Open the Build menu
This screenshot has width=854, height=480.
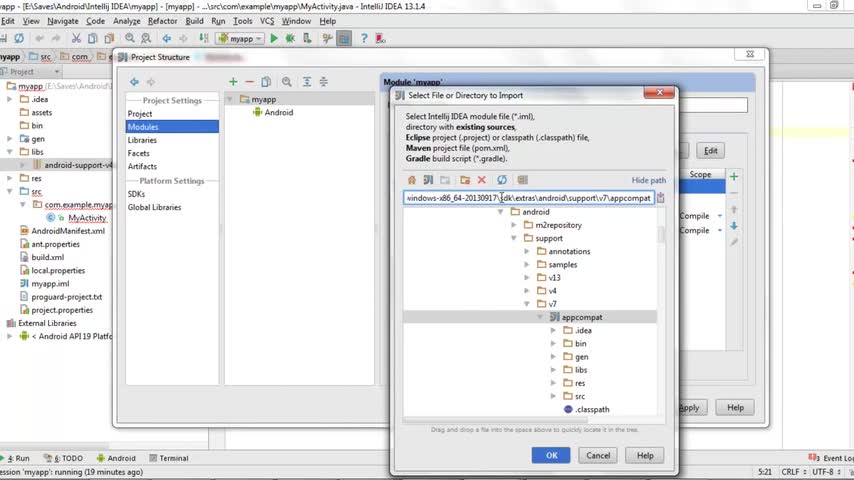(x=194, y=21)
